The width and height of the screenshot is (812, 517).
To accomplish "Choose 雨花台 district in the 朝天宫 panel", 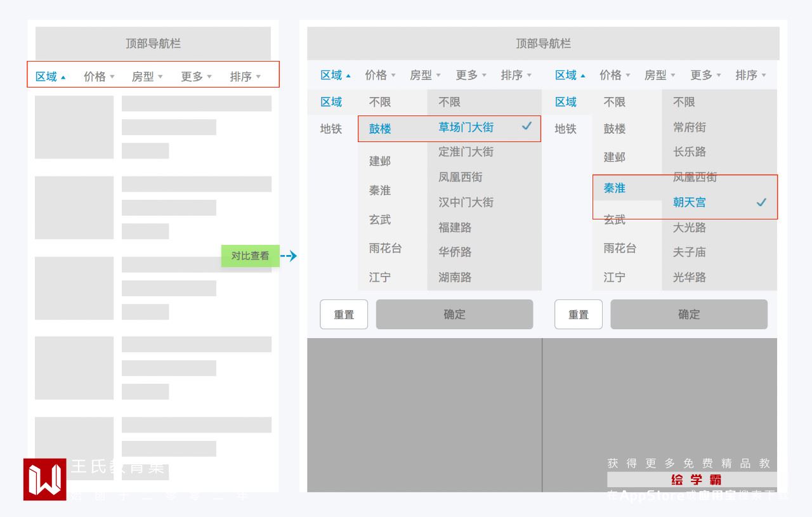I will click(620, 248).
